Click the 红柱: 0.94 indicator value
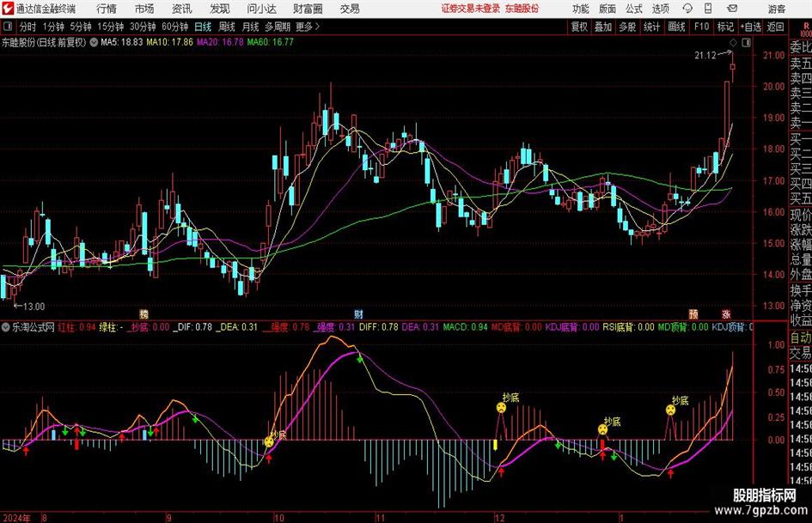 [x=76, y=327]
